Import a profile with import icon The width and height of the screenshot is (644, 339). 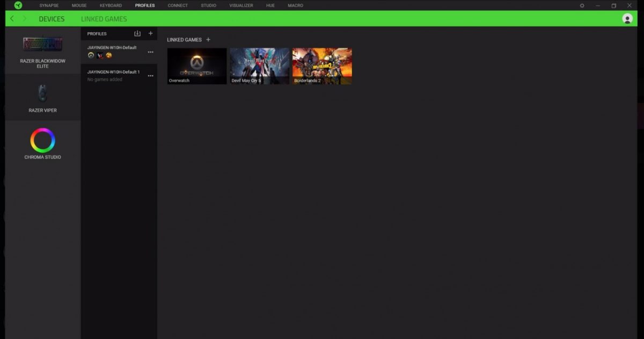pyautogui.click(x=137, y=33)
